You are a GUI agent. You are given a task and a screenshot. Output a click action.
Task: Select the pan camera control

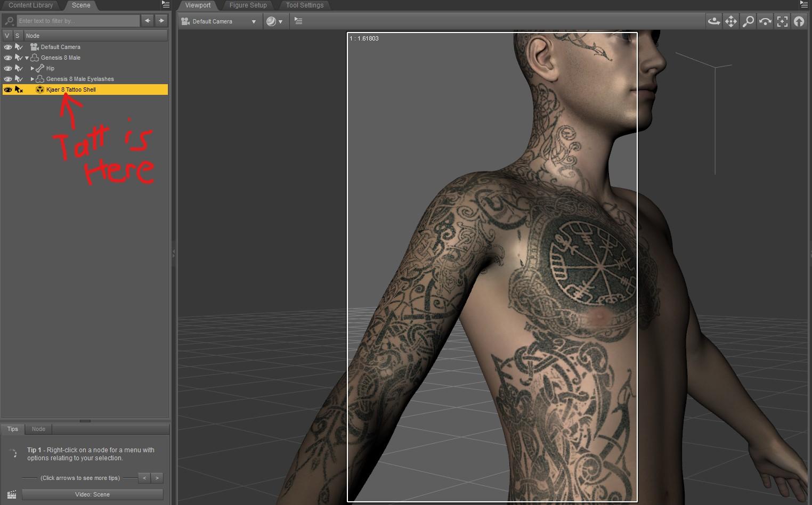tap(731, 21)
